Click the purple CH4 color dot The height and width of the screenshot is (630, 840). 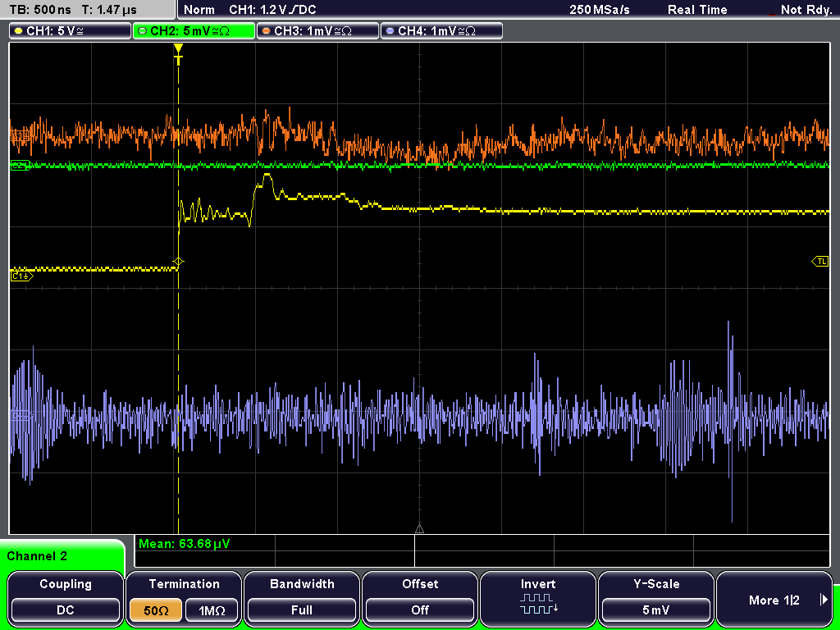[x=390, y=31]
